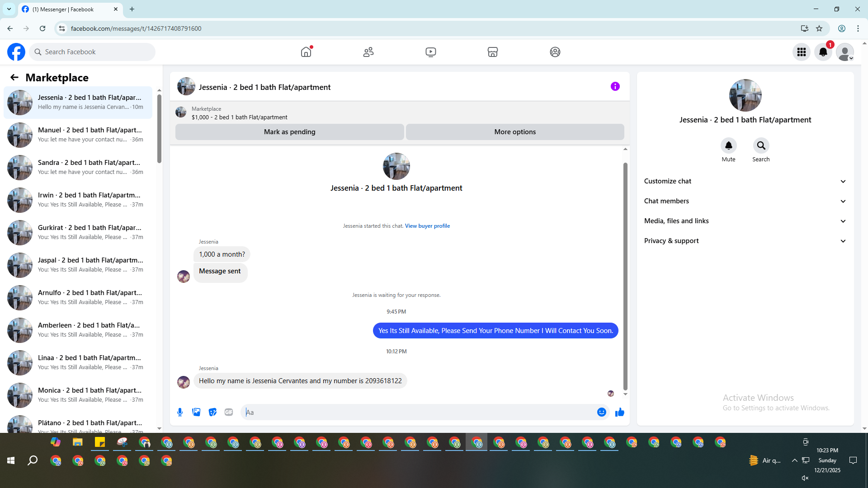Image resolution: width=868 pixels, height=488 pixels.
Task: Open the browser tab search dropdown
Action: [9, 9]
